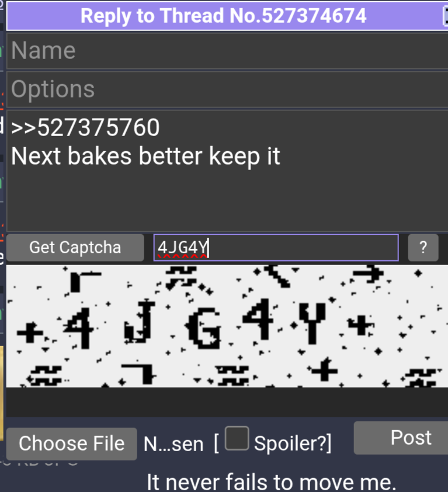Click the dark slider strip below the captcha image
448x492 pixels.
(x=227, y=402)
